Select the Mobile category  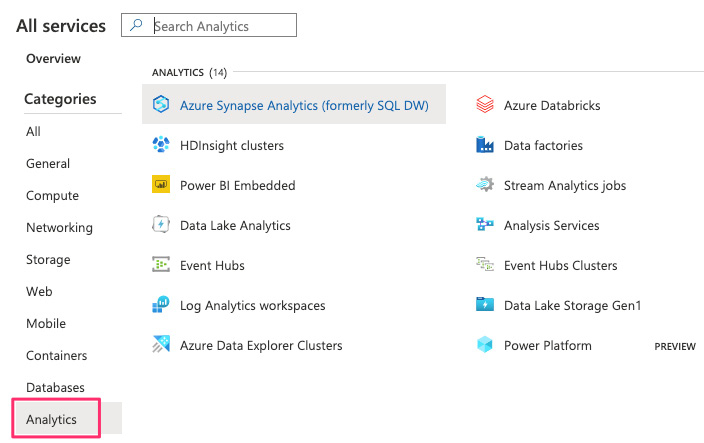46,323
